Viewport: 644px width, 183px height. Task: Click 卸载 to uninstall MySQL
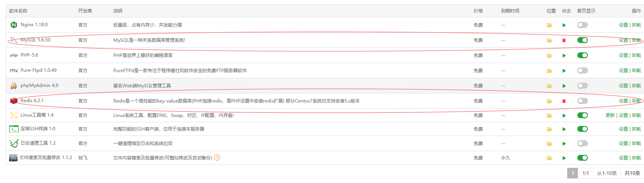636,40
